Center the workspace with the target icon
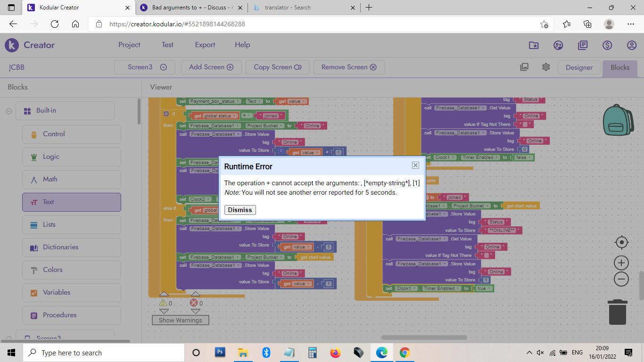This screenshot has width=644, height=362. 621,242
